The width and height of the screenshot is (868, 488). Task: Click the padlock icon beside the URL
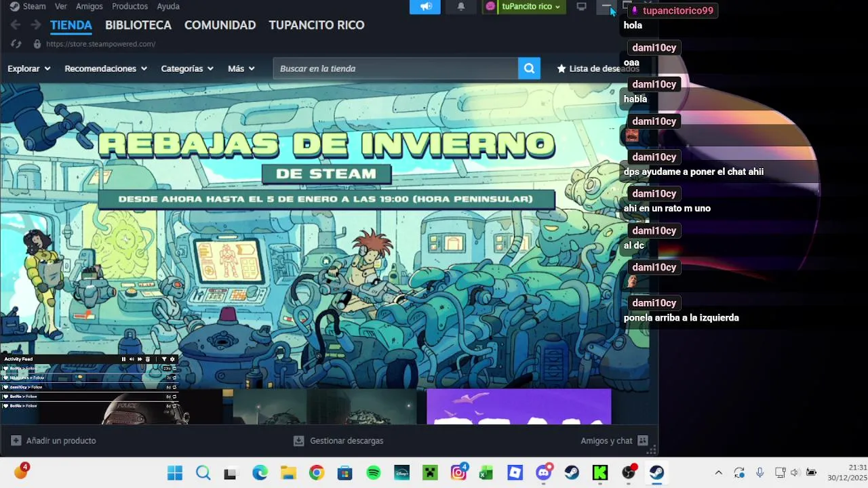click(x=37, y=44)
